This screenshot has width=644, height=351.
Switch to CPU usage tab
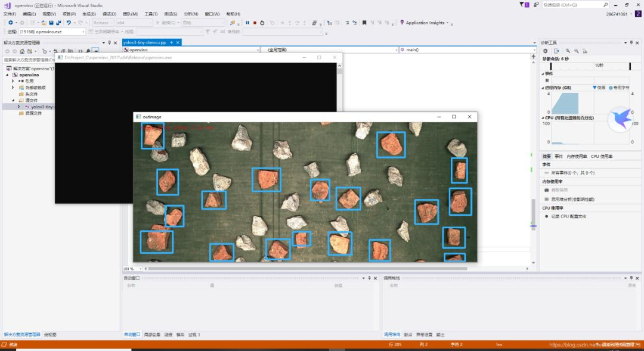coord(602,156)
